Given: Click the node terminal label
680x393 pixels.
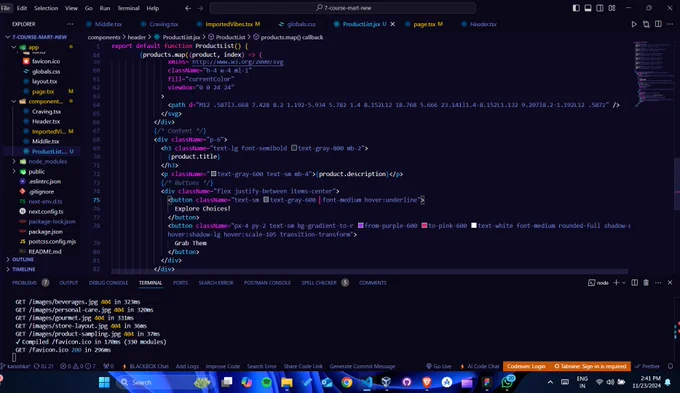Looking at the screenshot, I should click(598, 283).
